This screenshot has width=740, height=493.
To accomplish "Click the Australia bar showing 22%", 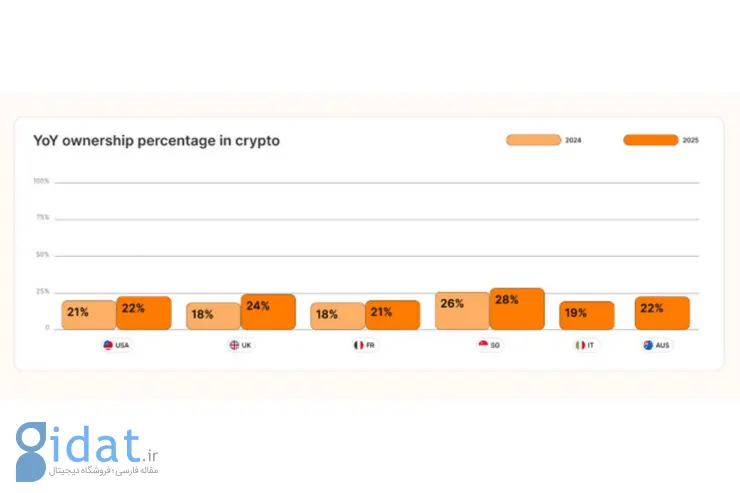I will [662, 313].
